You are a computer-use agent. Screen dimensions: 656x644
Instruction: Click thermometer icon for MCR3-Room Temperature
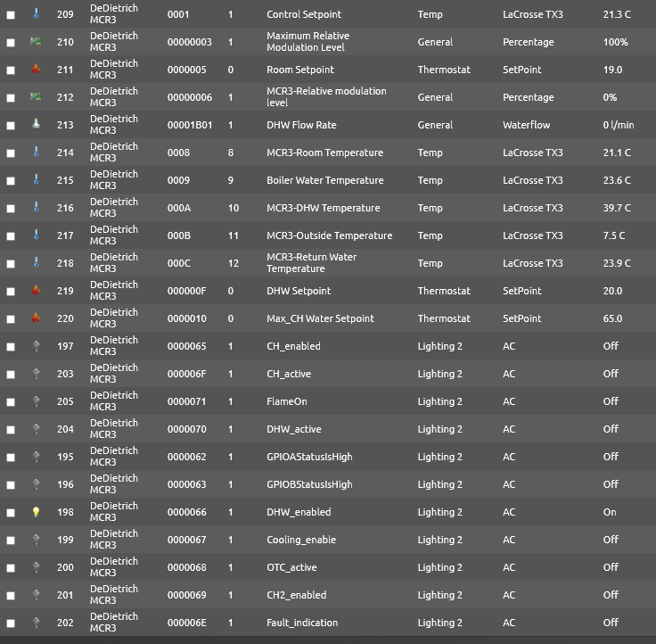click(x=36, y=152)
